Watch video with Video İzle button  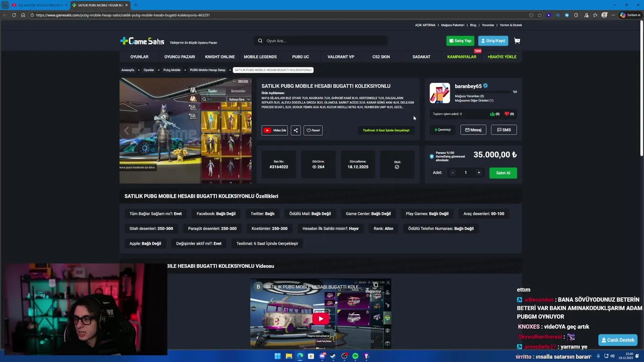pos(275,130)
